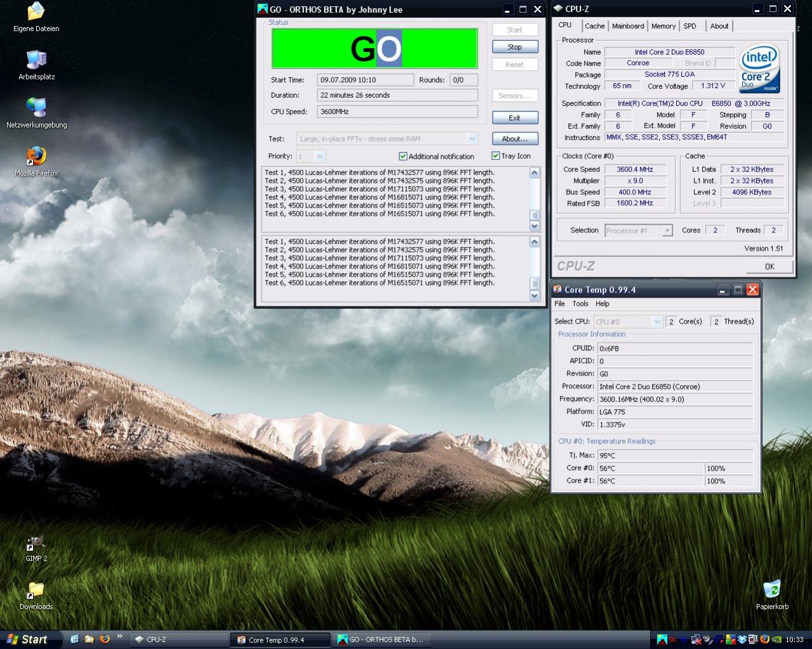Click the Exit button in ORTHOS

(x=515, y=118)
